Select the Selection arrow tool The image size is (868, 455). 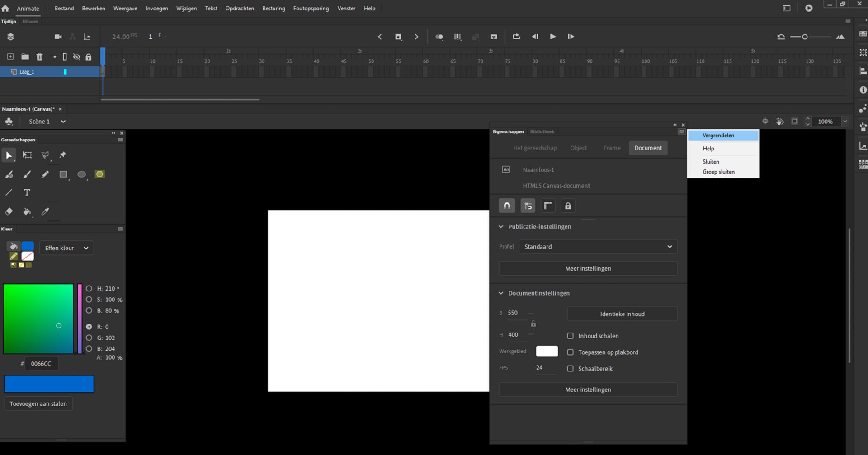click(9, 155)
